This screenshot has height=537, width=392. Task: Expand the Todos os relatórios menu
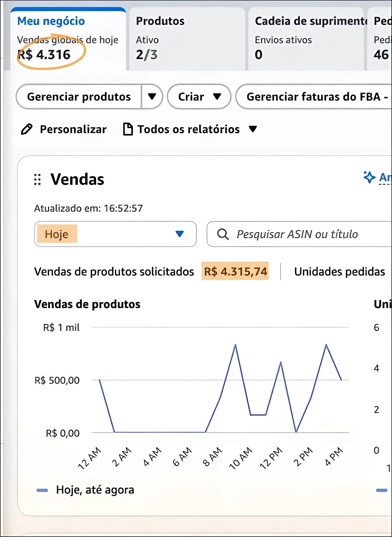[253, 129]
